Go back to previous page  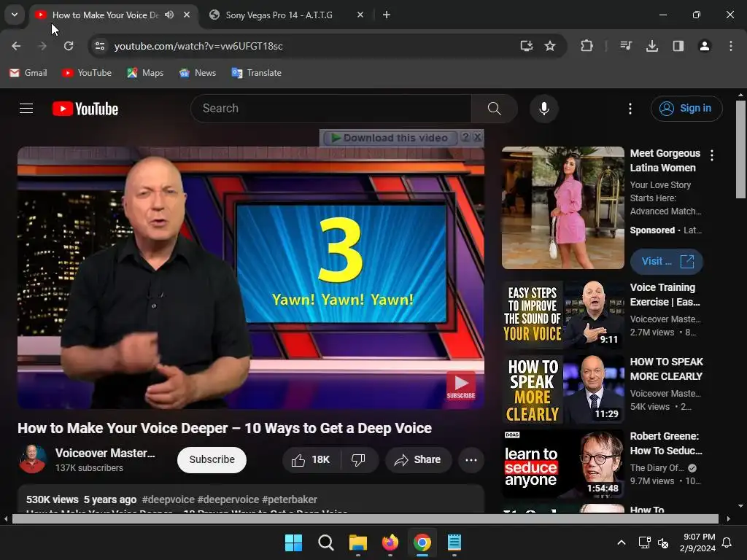click(16, 46)
